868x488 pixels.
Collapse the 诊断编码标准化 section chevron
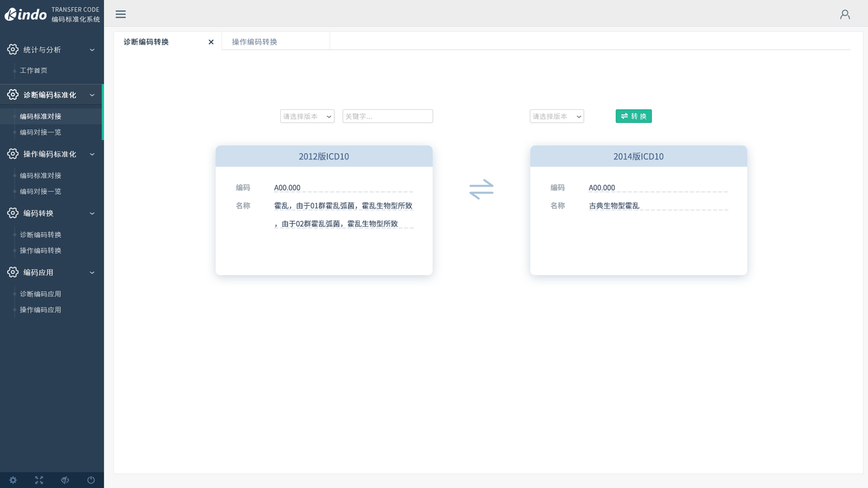click(92, 95)
